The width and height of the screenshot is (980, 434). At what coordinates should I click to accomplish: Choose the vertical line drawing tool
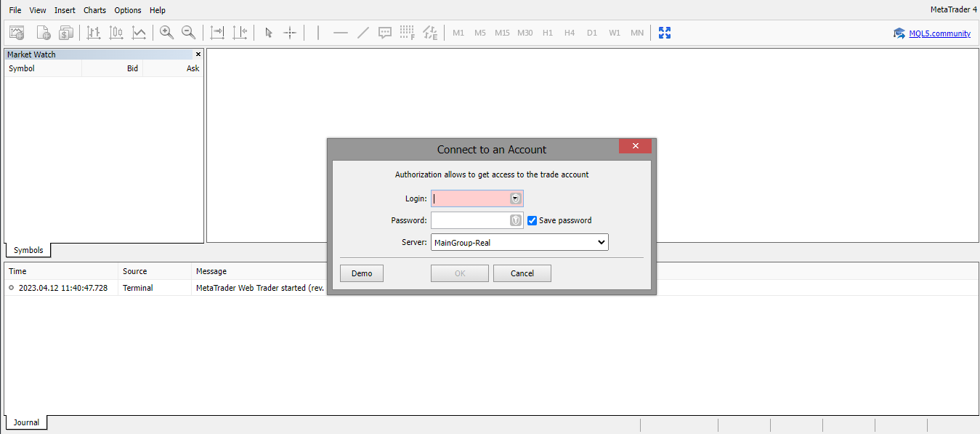(x=318, y=33)
